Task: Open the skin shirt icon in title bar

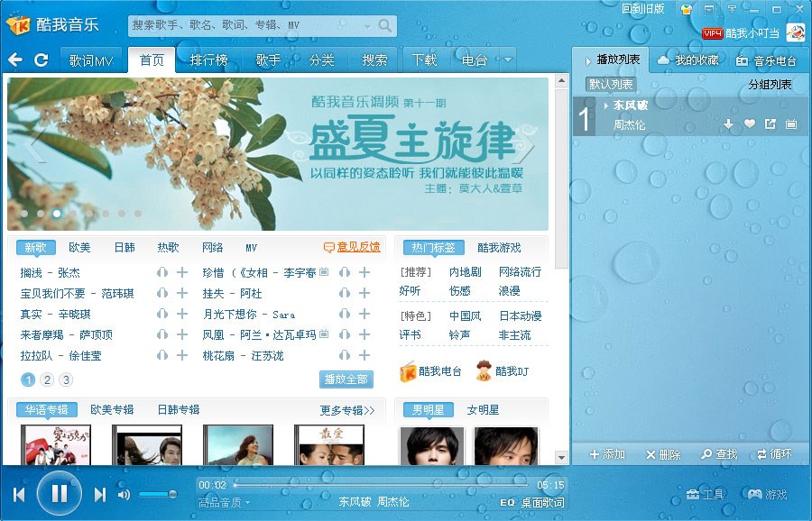Action: click(x=687, y=9)
